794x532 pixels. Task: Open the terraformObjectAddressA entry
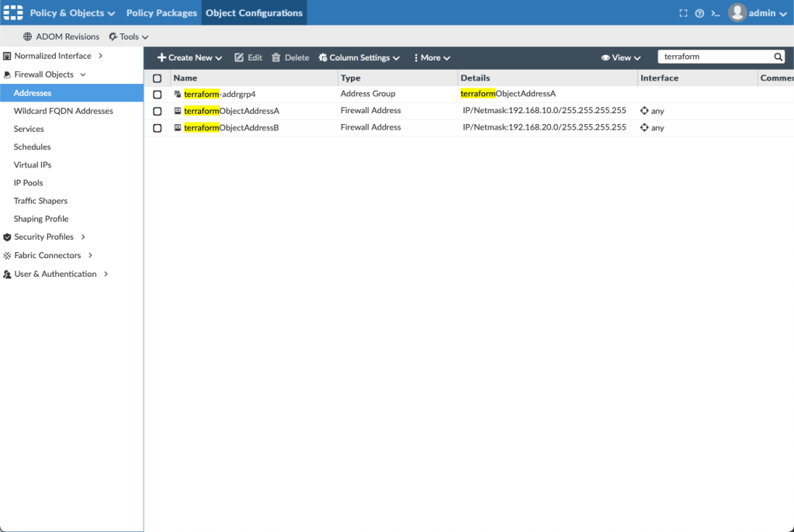[x=231, y=111]
